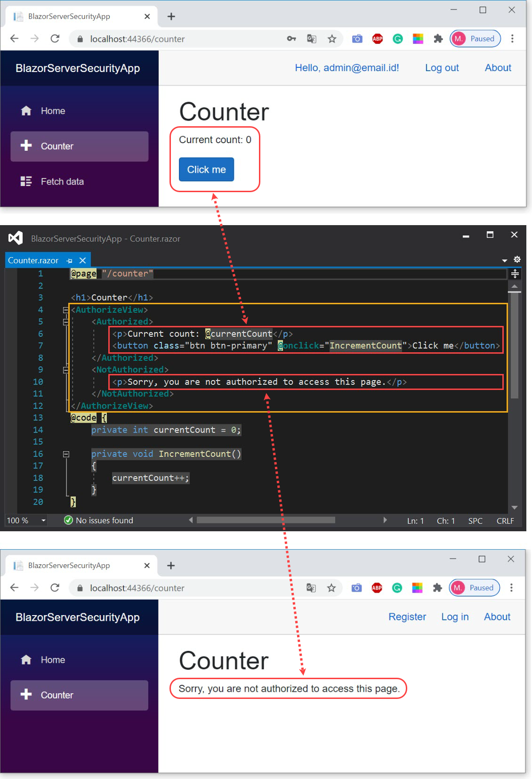Viewport: 532px width, 779px height.
Task: Open Home in top app sidebar
Action: (x=79, y=111)
